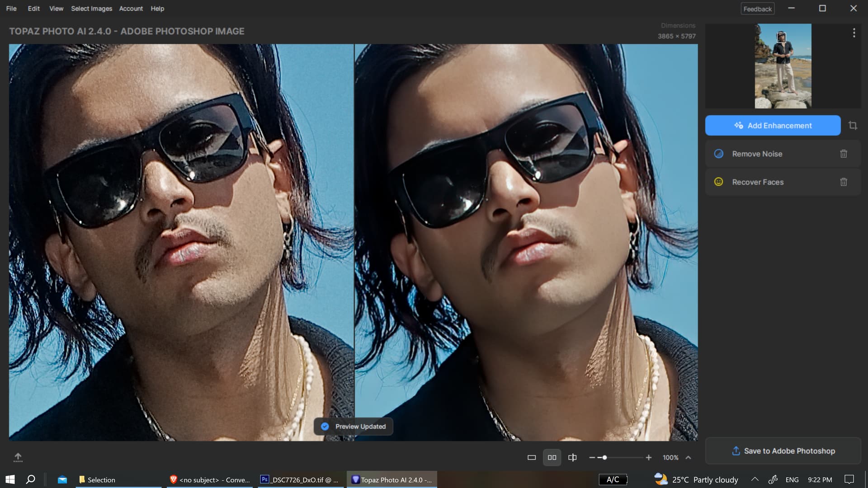Delete the Recover Faces enhancement
Screen dimensions: 868x488
point(844,182)
